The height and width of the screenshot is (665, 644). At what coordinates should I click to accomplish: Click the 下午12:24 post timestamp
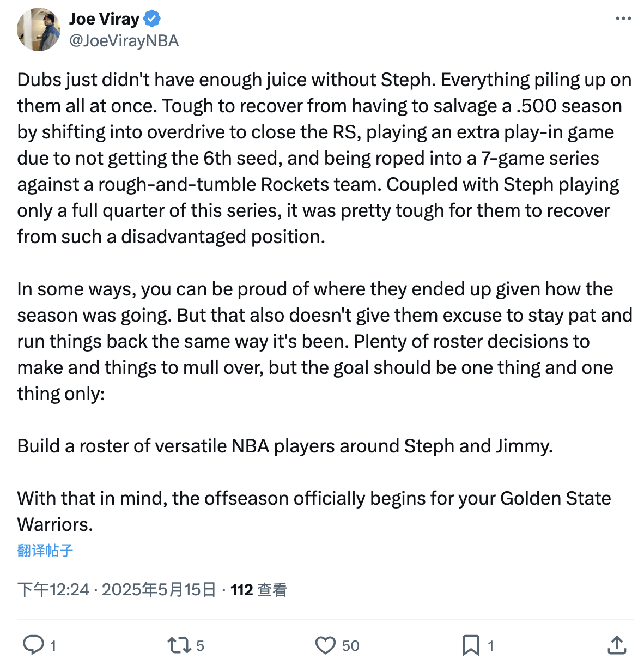click(x=53, y=590)
